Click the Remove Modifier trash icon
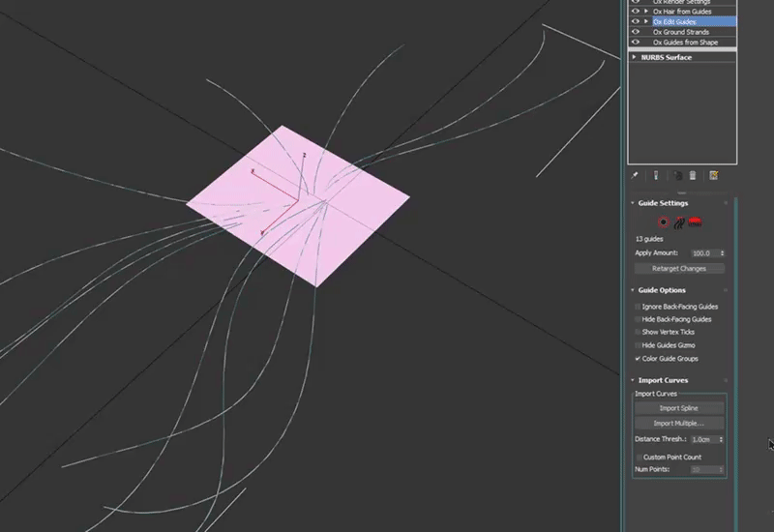The height and width of the screenshot is (532, 774). (693, 176)
